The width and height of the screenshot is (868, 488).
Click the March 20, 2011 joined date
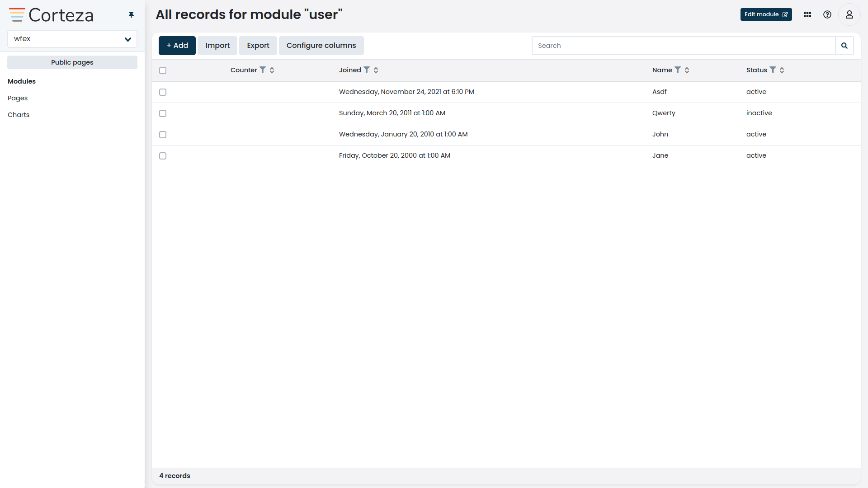pyautogui.click(x=392, y=113)
